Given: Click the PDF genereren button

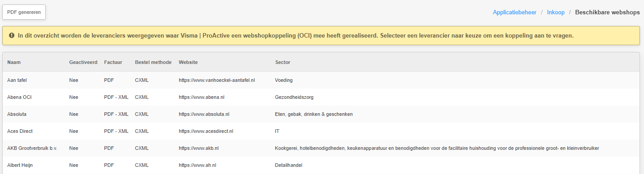Looking at the screenshot, I should click(24, 12).
